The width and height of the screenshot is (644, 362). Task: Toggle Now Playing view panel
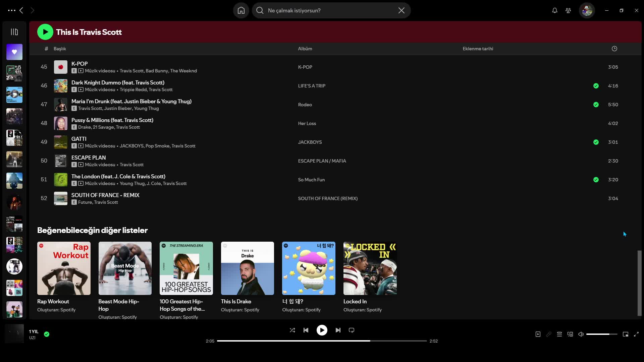[x=538, y=334]
